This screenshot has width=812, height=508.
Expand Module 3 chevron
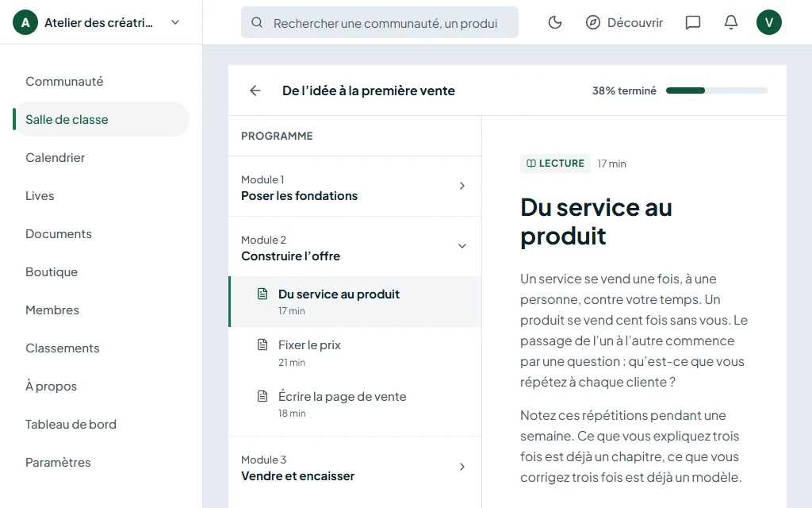point(462,467)
